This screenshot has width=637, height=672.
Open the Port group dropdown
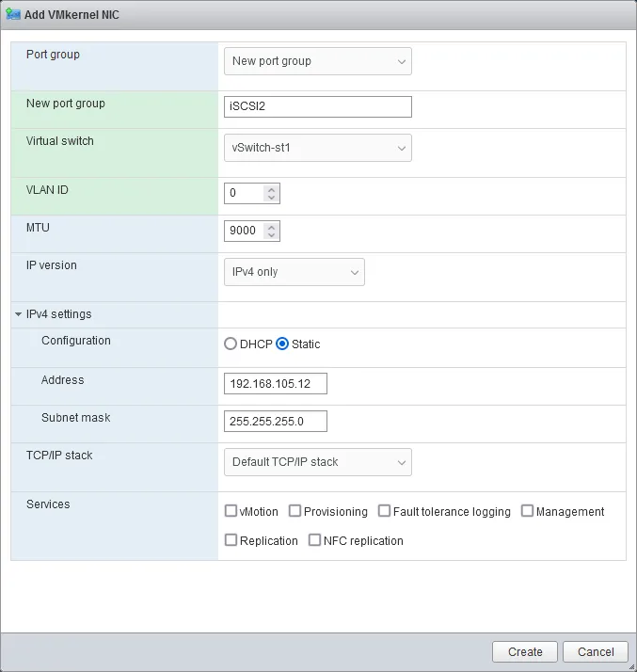pyautogui.click(x=317, y=61)
